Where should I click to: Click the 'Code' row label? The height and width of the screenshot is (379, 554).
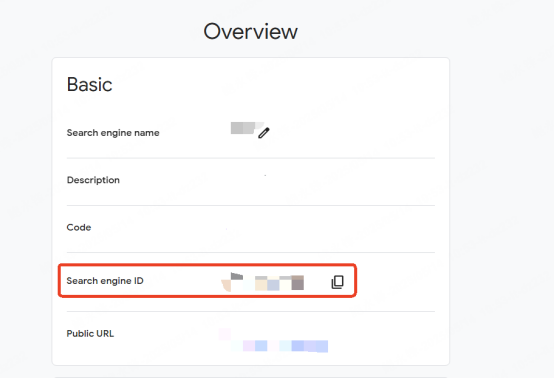[x=79, y=227]
